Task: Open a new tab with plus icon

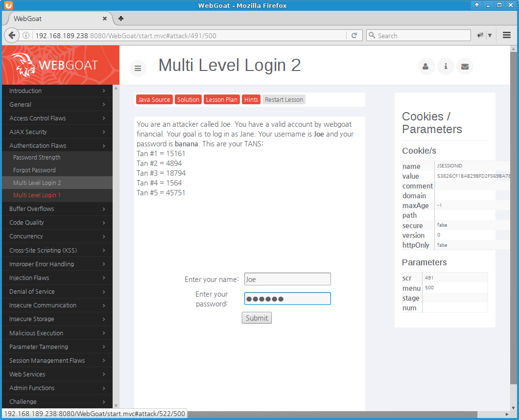Action: click(121, 19)
